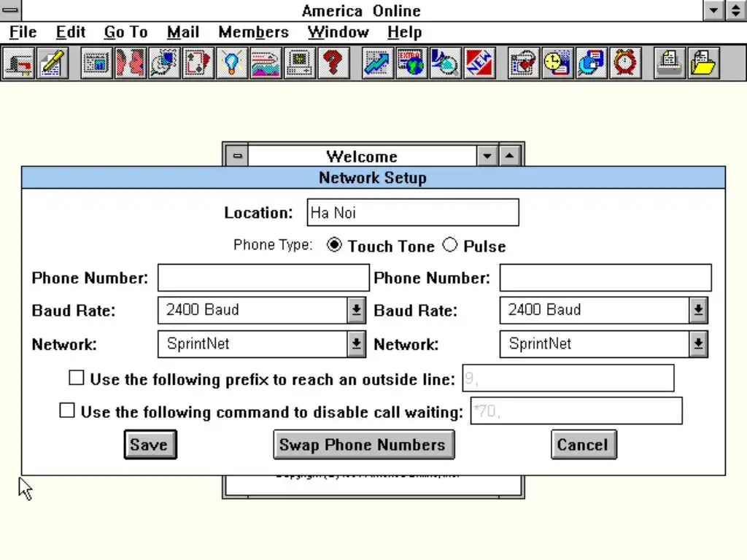Click the lightbulb toolbar icon

pyautogui.click(x=231, y=63)
